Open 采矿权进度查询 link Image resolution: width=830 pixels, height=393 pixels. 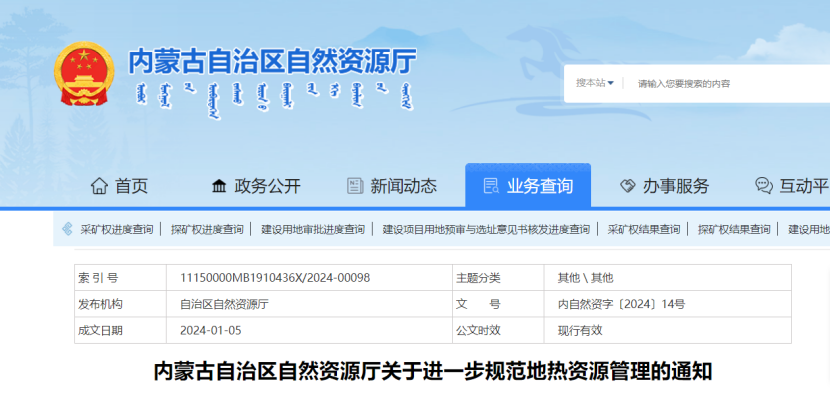[x=116, y=229]
